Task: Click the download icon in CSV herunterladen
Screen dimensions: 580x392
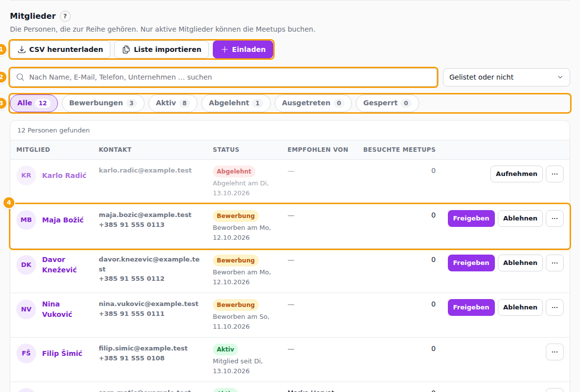Action: click(x=22, y=49)
